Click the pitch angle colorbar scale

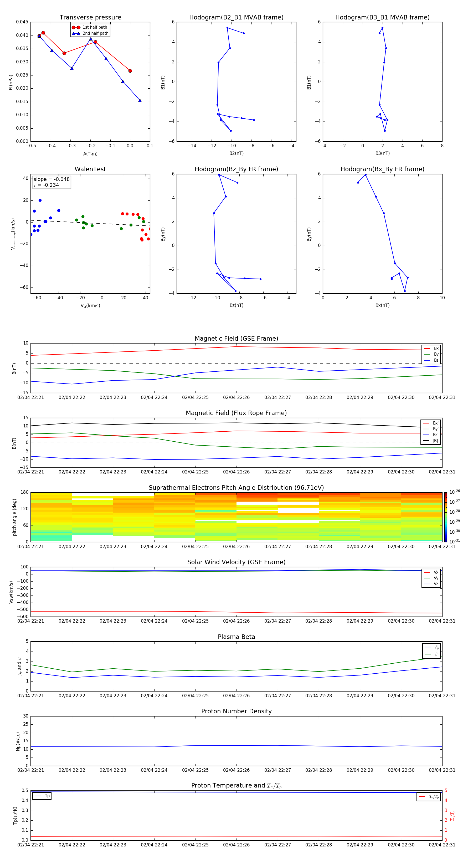coord(446,517)
